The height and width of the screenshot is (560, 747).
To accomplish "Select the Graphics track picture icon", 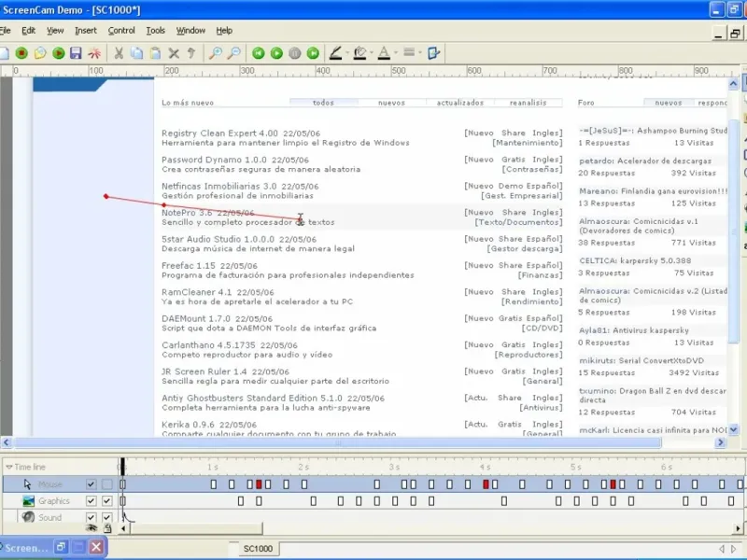I will click(29, 501).
